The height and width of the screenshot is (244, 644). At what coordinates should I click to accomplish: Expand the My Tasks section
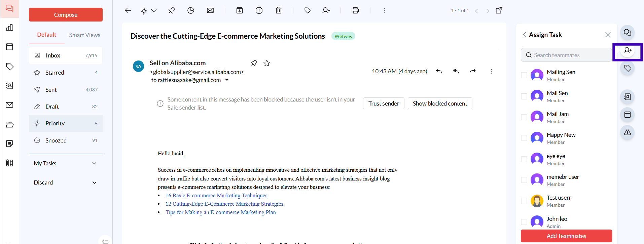[95, 163]
